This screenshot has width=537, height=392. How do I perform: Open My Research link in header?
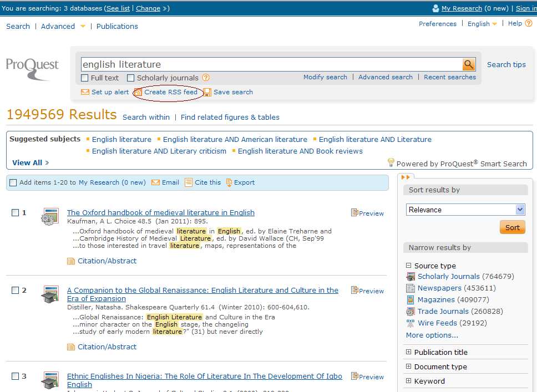pos(462,8)
